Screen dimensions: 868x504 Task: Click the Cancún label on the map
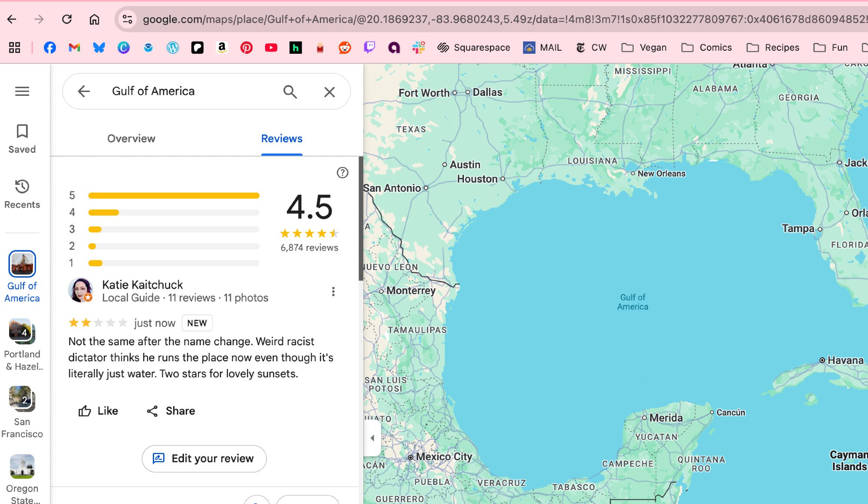click(731, 412)
